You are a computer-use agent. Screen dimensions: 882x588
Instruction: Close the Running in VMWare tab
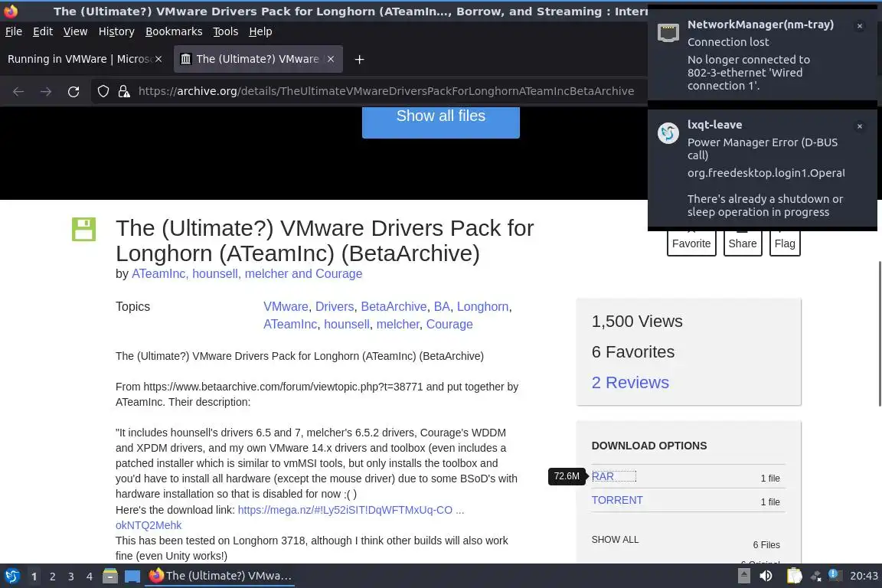click(x=158, y=59)
